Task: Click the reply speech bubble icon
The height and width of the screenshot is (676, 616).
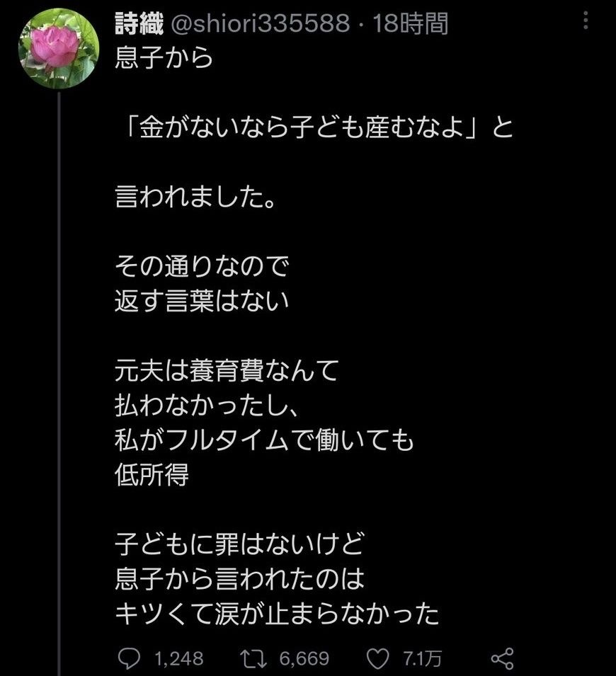Action: tap(128, 658)
